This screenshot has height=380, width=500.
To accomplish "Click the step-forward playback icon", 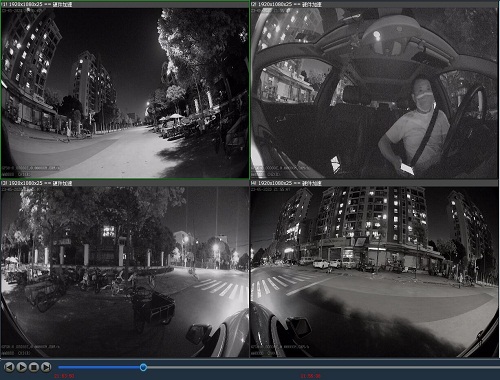I will click(x=46, y=367).
